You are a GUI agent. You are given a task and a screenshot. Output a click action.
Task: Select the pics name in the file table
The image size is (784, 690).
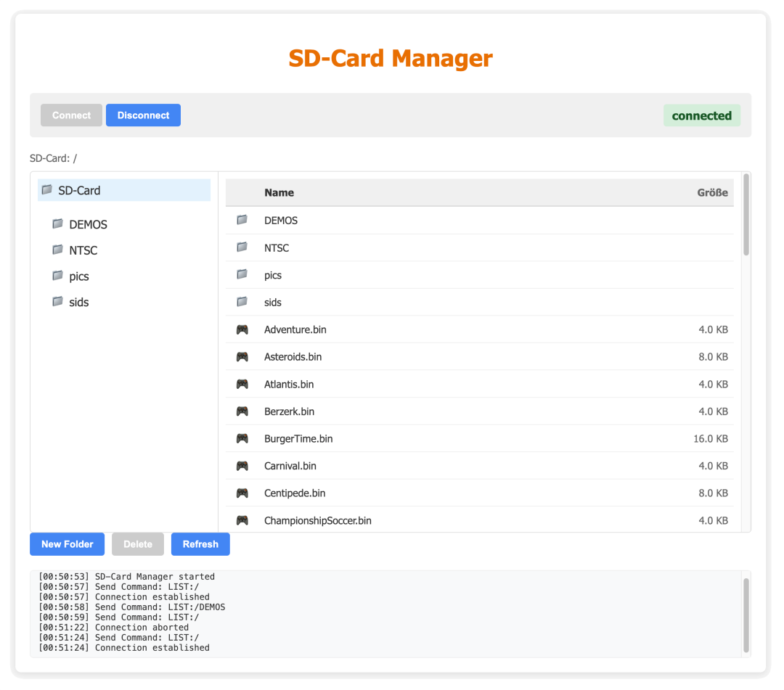click(x=273, y=275)
